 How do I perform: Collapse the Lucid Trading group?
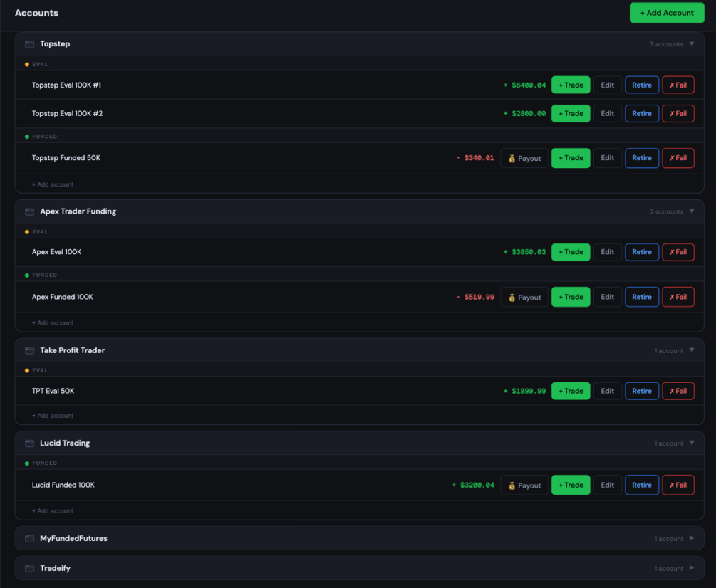(x=692, y=443)
